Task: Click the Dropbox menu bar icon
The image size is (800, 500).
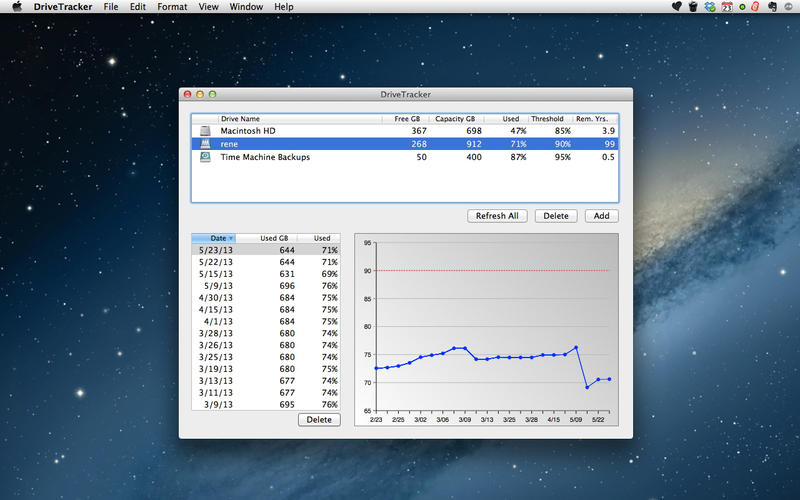Action: 710,7
